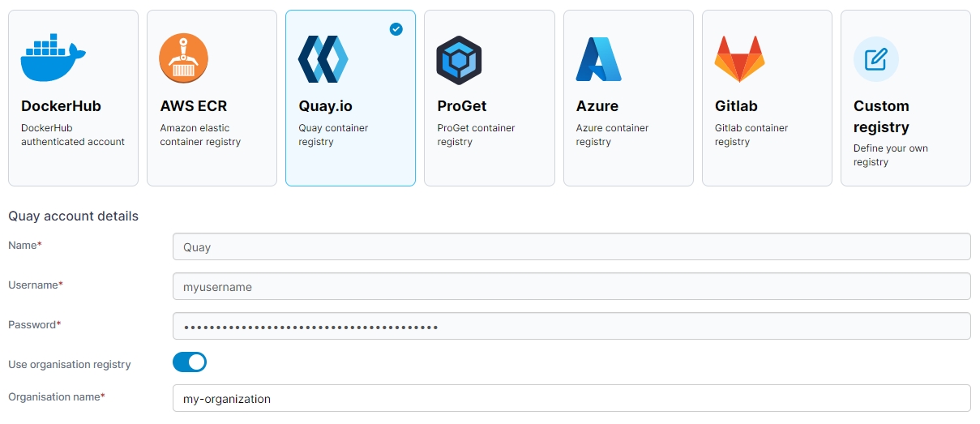Click into the Username input field
980x424 pixels.
click(571, 287)
